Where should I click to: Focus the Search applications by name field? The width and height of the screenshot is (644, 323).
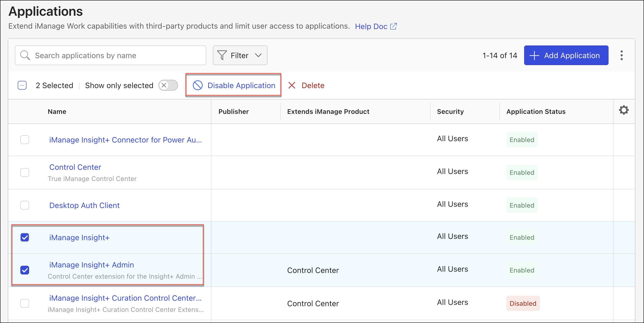pos(110,55)
